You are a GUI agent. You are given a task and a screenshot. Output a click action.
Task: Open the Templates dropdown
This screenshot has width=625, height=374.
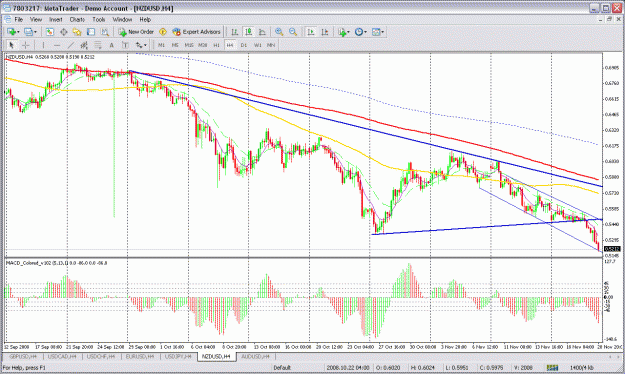pyautogui.click(x=377, y=32)
